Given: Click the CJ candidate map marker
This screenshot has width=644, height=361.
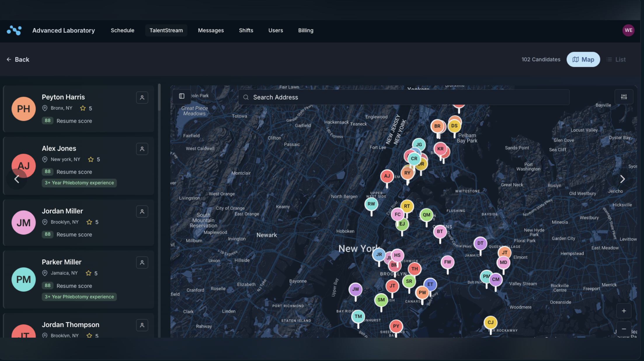Looking at the screenshot, I should 490,322.
